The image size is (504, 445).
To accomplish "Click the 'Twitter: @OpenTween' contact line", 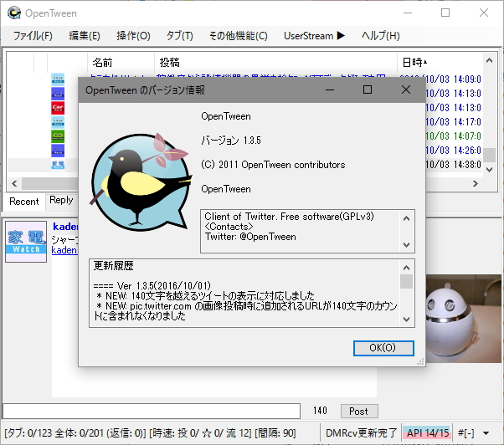I will click(x=250, y=237).
